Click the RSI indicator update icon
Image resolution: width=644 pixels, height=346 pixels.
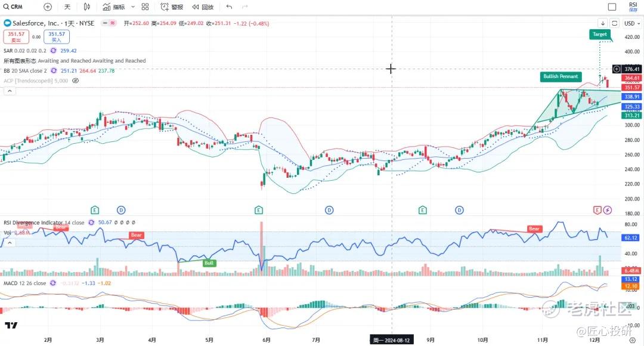[x=91, y=223]
